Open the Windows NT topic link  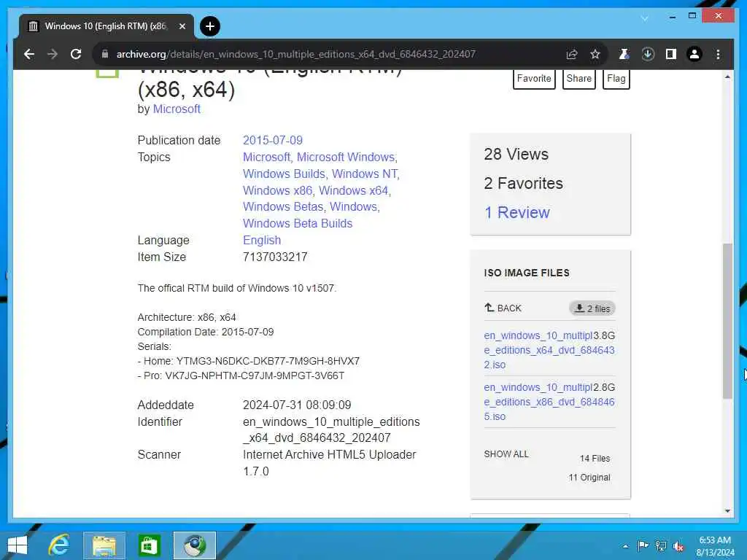click(365, 174)
